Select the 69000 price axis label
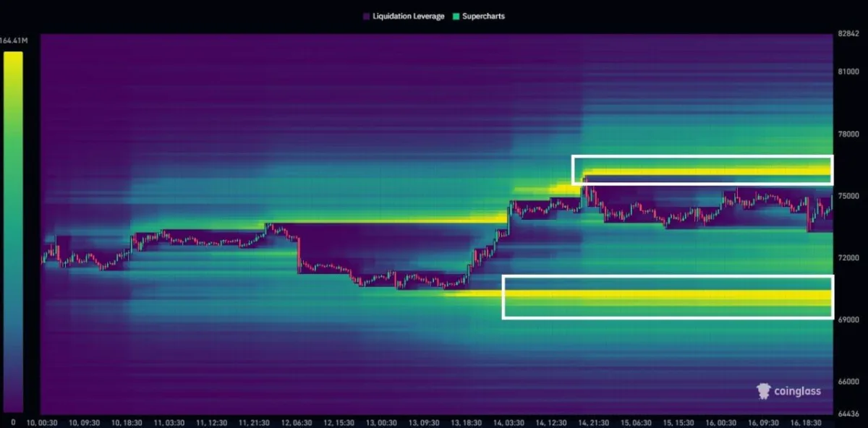This screenshot has height=428, width=868. tap(849, 320)
